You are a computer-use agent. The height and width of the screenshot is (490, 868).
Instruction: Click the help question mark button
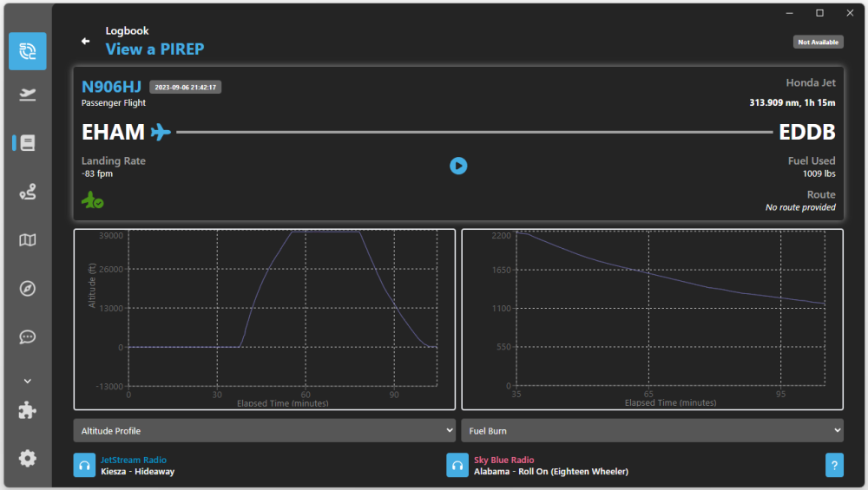coord(833,466)
